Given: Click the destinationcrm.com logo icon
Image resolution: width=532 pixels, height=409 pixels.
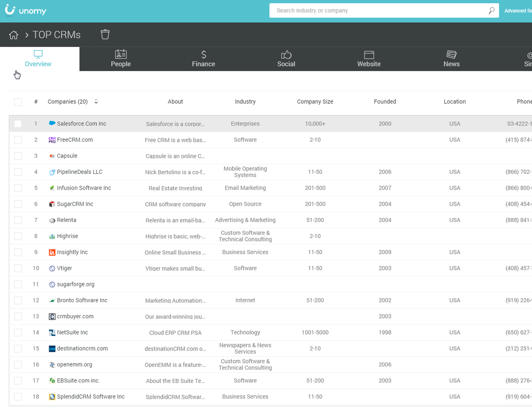Looking at the screenshot, I should 52,349.
